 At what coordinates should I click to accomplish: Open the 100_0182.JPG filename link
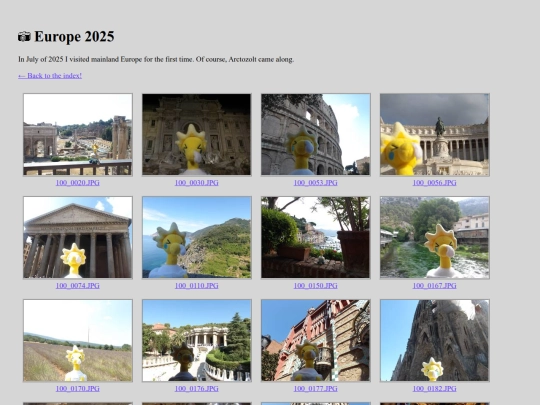point(435,388)
